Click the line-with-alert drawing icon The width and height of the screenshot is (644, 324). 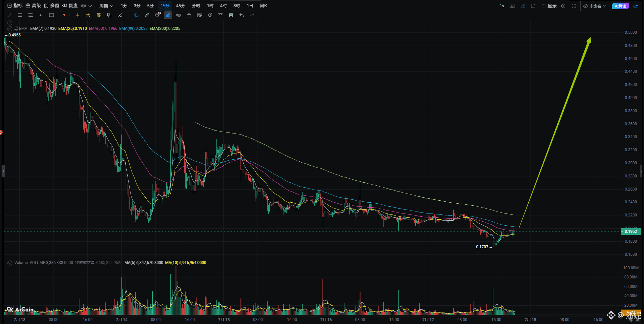(120, 15)
